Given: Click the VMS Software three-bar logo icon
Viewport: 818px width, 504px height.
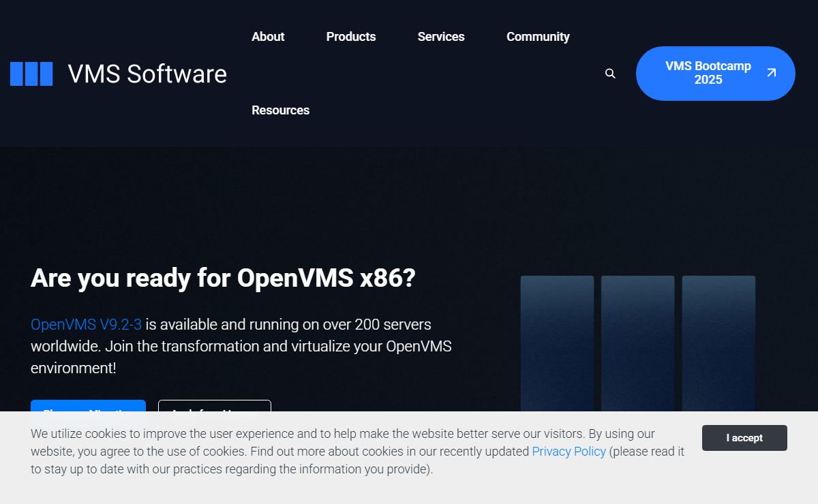Looking at the screenshot, I should point(31,74).
